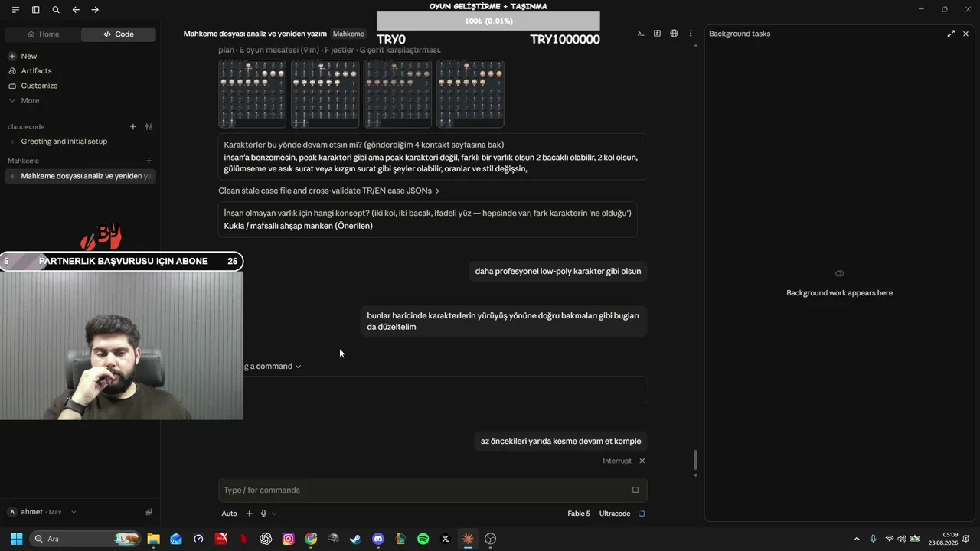Open the Ultracode effort selector
980x551 pixels.
tap(615, 514)
